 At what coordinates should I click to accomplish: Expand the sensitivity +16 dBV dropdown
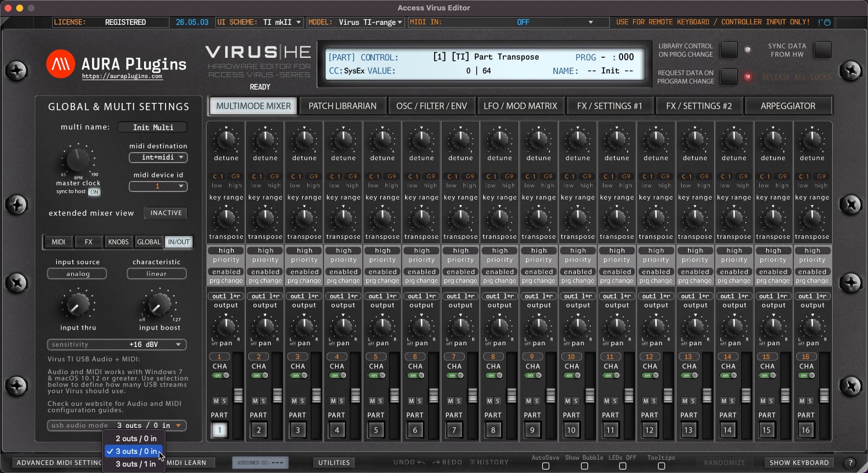[x=117, y=344]
